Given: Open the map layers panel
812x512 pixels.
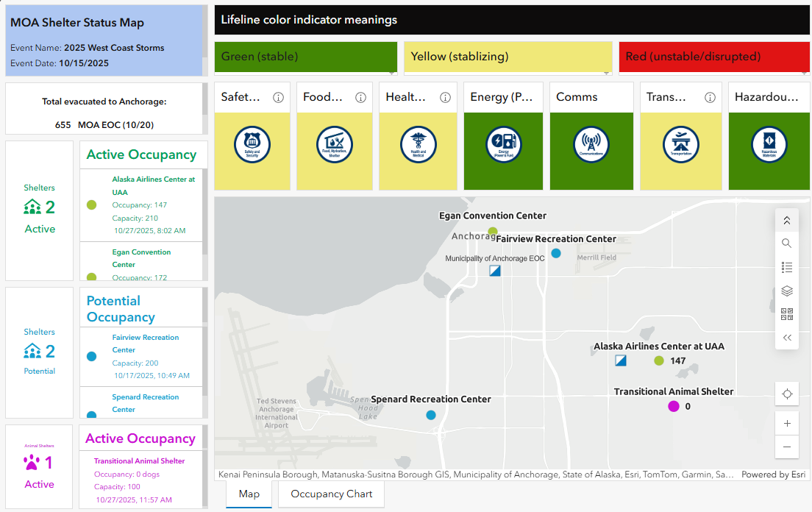Looking at the screenshot, I should (x=787, y=291).
